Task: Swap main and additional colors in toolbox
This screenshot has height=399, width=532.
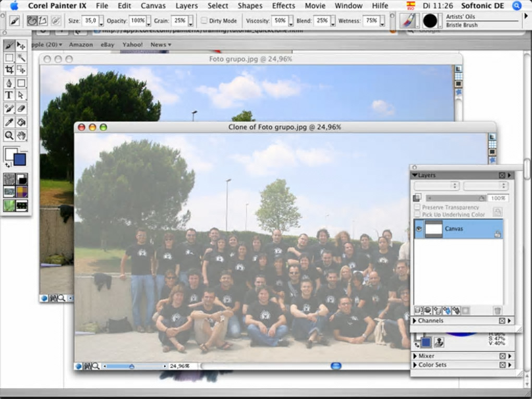Action: (7, 165)
